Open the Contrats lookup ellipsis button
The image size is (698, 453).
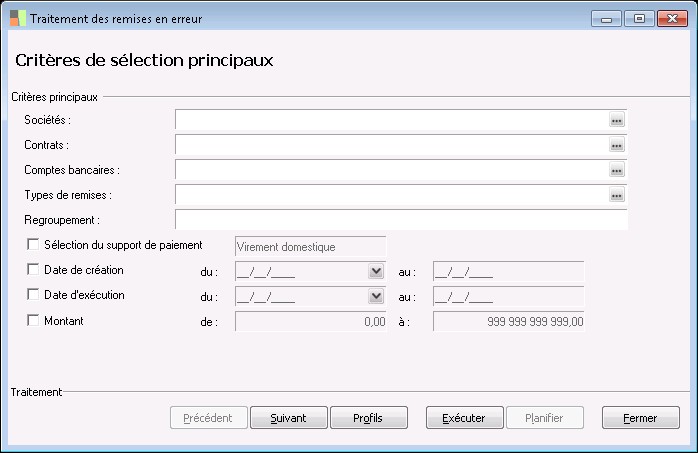pyautogui.click(x=617, y=145)
